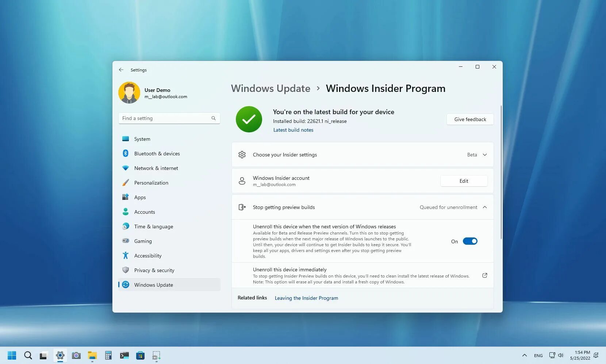Minimize the Settings window

[x=461, y=67]
